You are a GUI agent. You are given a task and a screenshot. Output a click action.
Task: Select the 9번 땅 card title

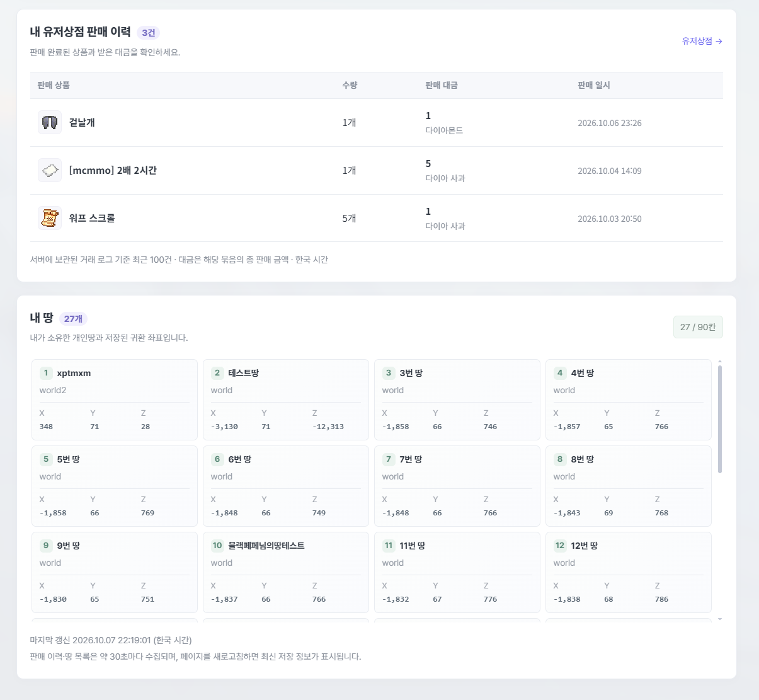click(x=68, y=546)
